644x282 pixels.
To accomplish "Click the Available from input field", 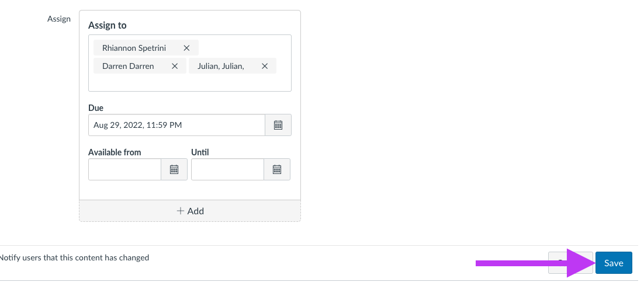I will point(124,169).
